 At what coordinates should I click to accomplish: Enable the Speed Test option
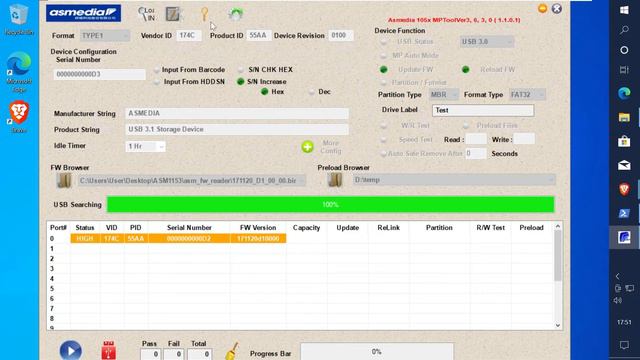[x=384, y=140]
